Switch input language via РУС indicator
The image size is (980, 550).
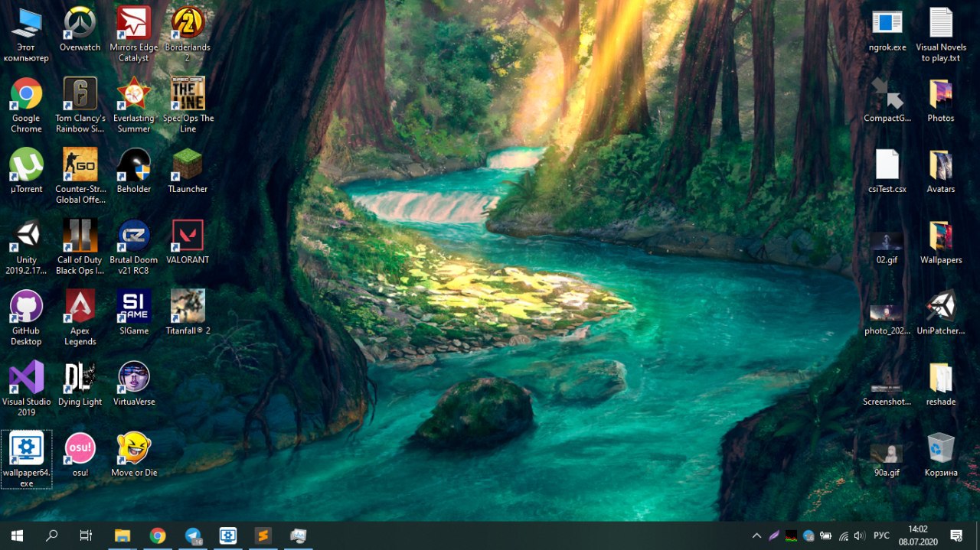pyautogui.click(x=881, y=535)
